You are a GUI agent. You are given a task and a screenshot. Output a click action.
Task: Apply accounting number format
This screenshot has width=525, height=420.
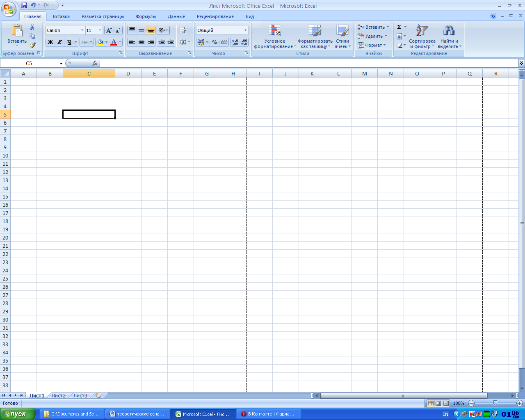pos(201,42)
